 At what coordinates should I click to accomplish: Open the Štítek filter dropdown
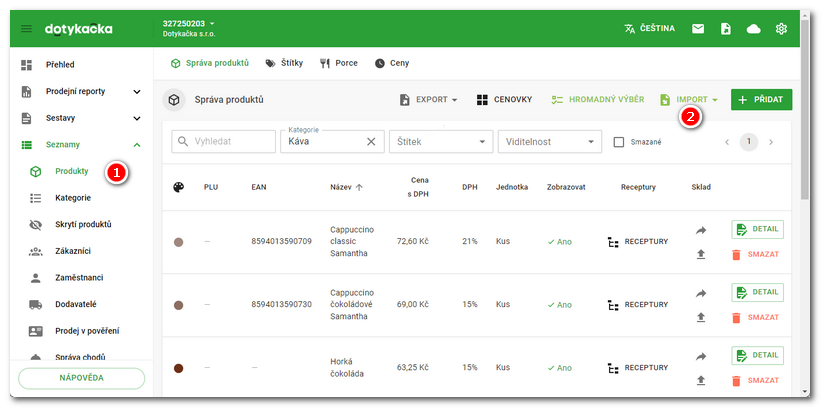pyautogui.click(x=441, y=141)
